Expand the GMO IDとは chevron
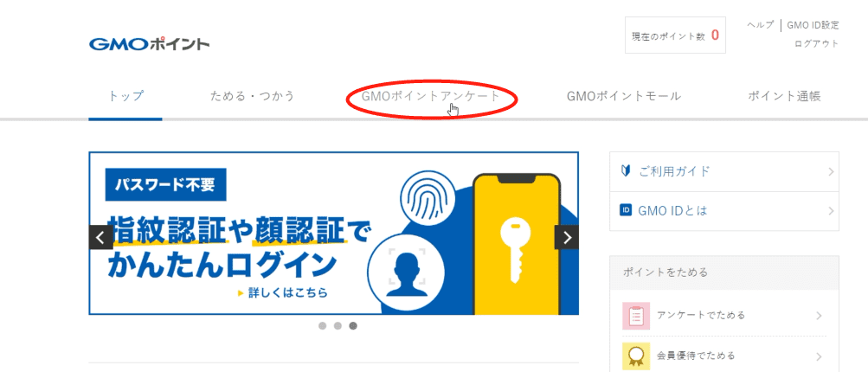868x372 pixels. pos(831,211)
